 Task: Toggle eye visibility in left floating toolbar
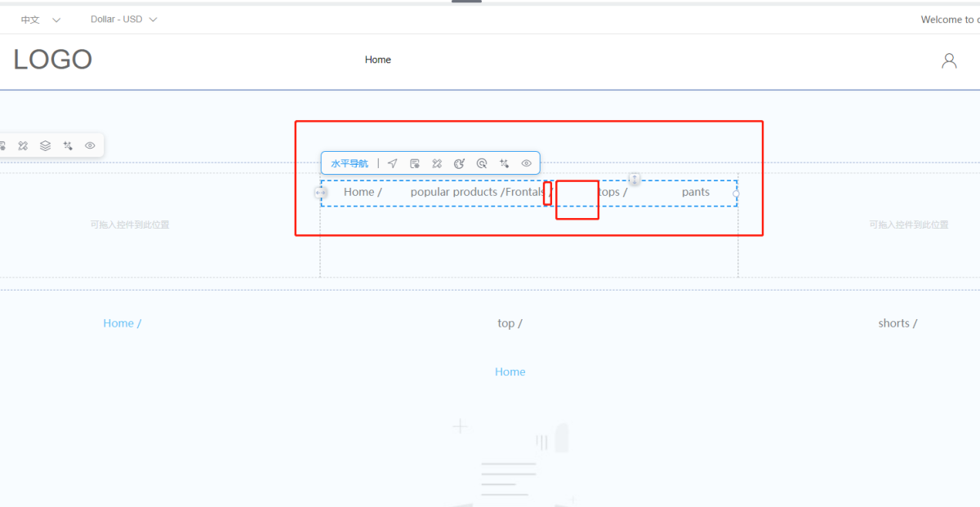pos(90,145)
